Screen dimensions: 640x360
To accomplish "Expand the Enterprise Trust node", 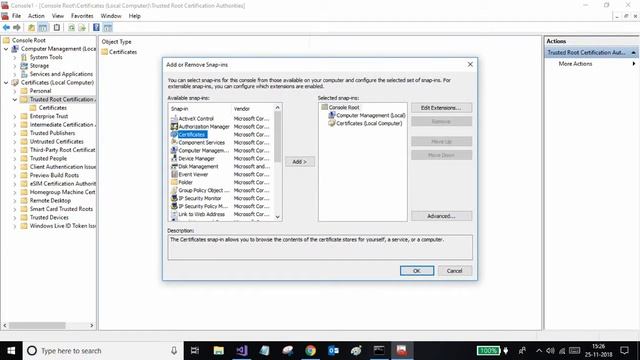I will pos(15,116).
